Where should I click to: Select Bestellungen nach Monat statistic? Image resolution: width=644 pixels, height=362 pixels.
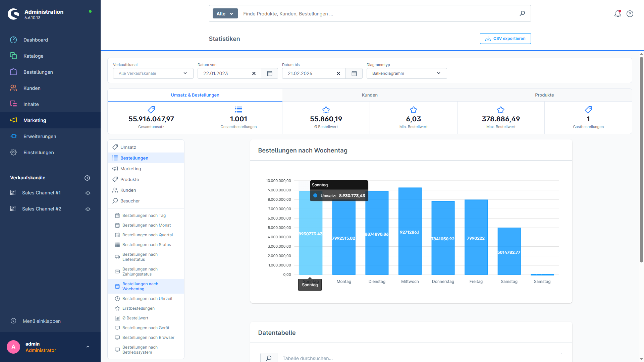click(x=147, y=225)
